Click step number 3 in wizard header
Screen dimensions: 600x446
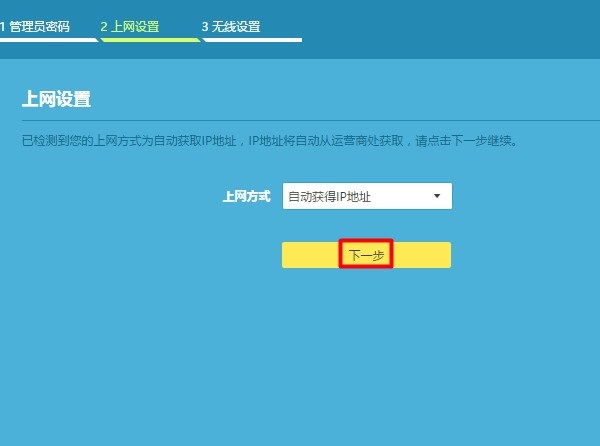pos(205,27)
